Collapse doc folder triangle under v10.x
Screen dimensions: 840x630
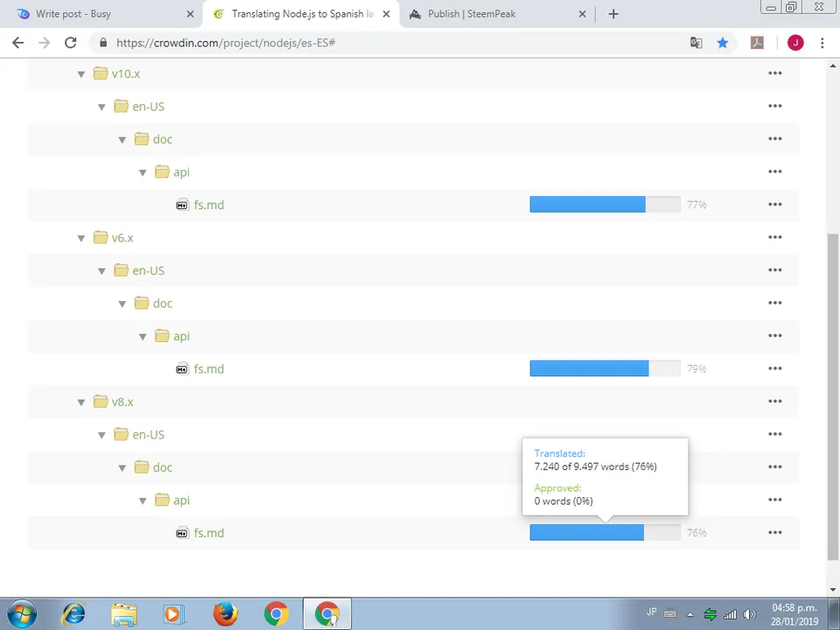122,140
